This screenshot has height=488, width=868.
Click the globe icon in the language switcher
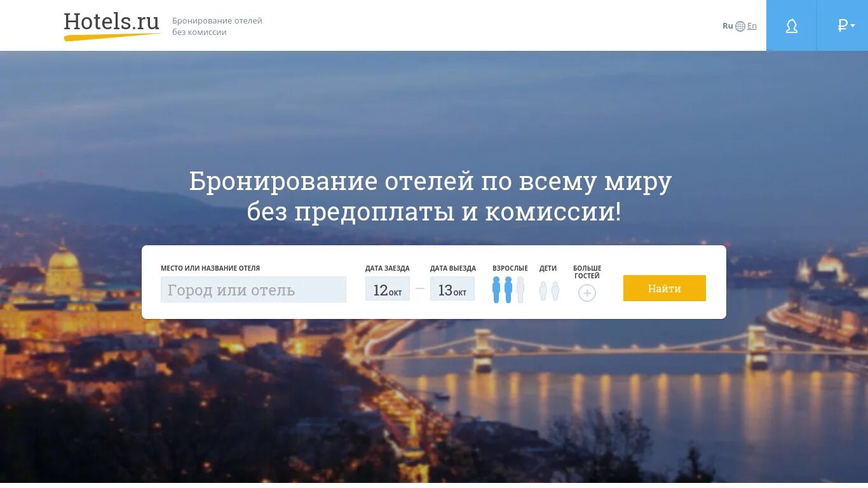click(740, 25)
